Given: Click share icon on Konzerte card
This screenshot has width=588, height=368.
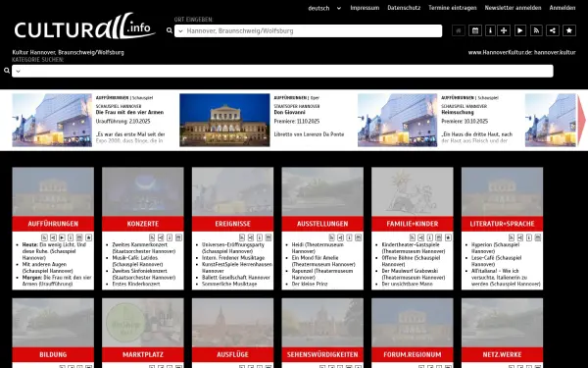Looking at the screenshot, I should click(161, 237).
